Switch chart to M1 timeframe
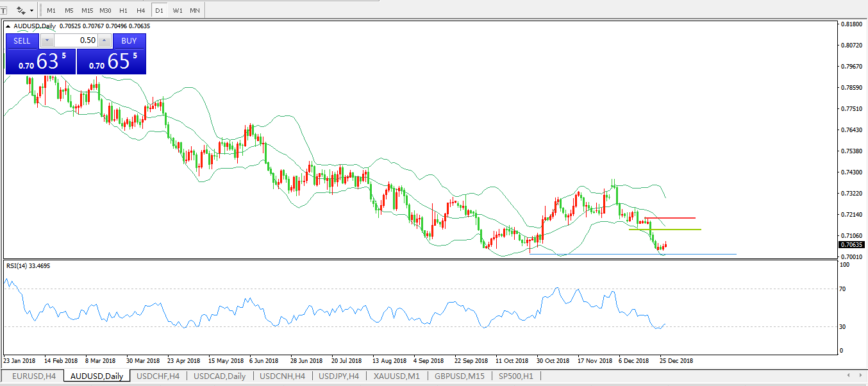Viewport: 868px width, 386px height. 51,10
